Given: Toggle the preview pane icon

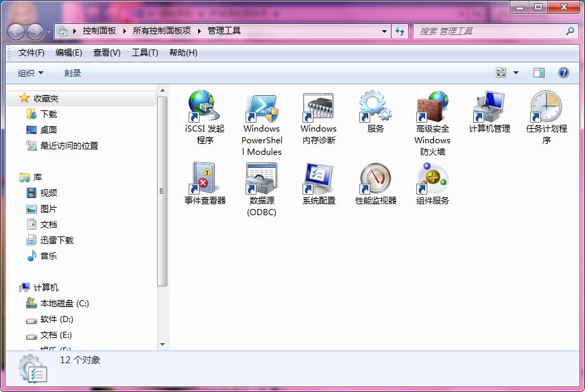Looking at the screenshot, I should pos(539,73).
